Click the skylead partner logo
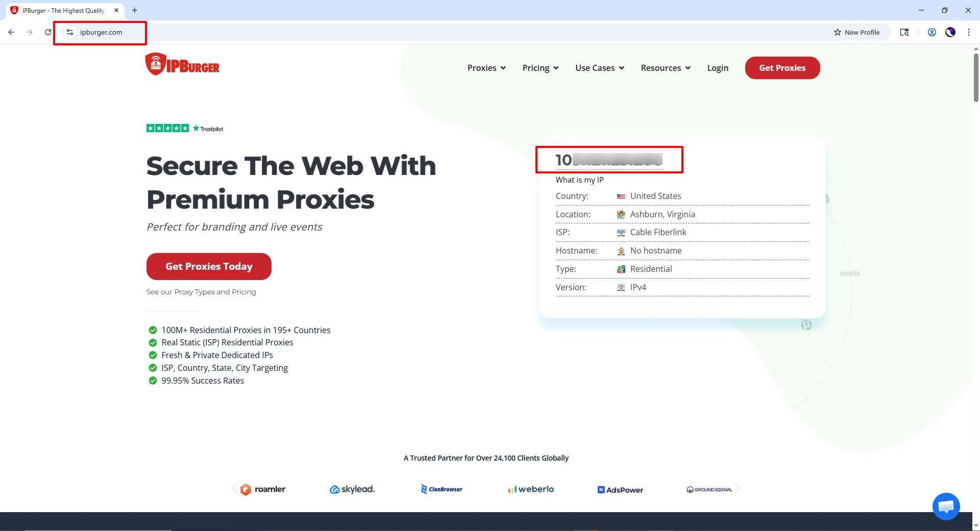Screen dimensions: 980x531 (x=352, y=489)
